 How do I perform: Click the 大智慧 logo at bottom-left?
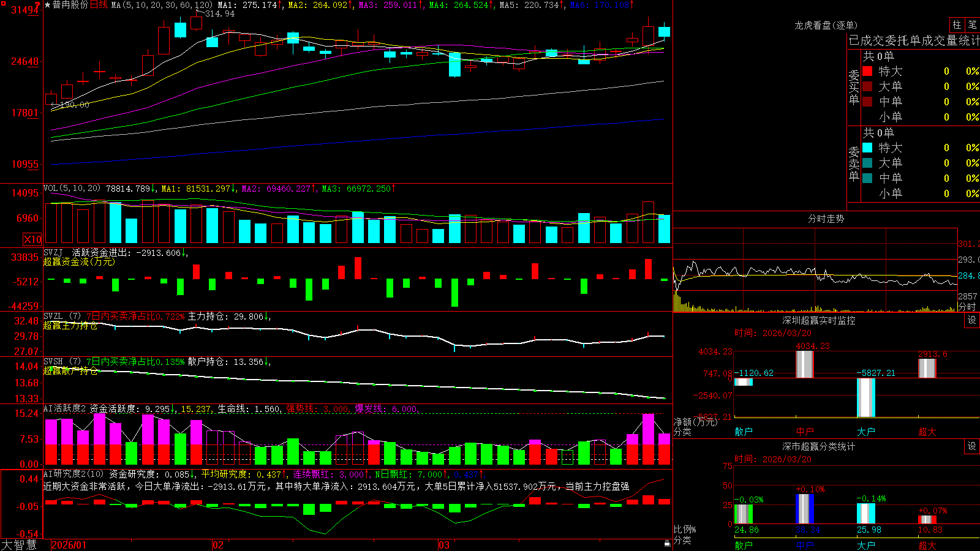tap(19, 544)
